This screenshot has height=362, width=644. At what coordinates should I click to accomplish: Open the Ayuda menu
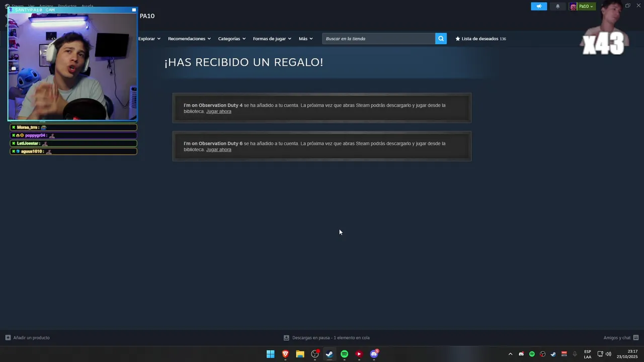point(88,7)
